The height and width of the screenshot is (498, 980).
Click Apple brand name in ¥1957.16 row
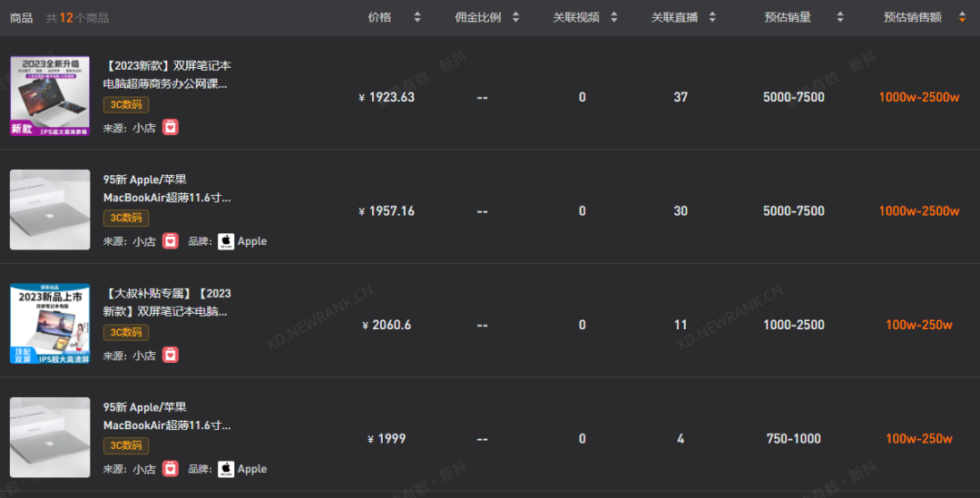252,241
